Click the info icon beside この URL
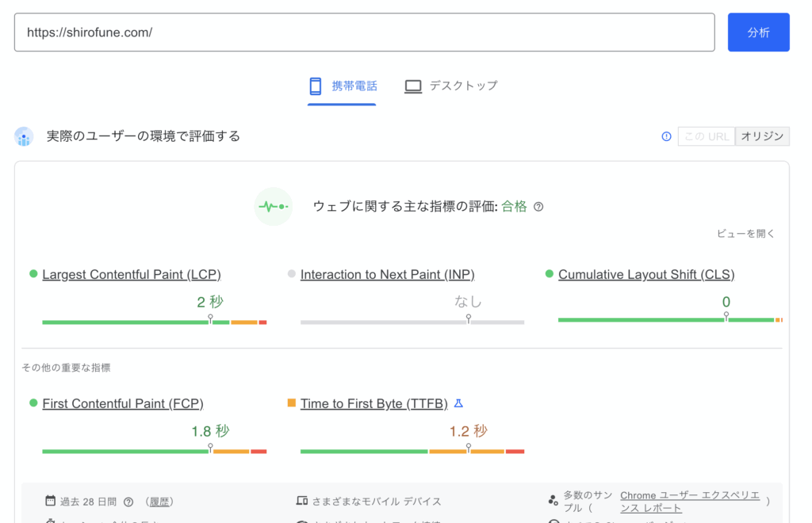812x523 pixels. (666, 136)
